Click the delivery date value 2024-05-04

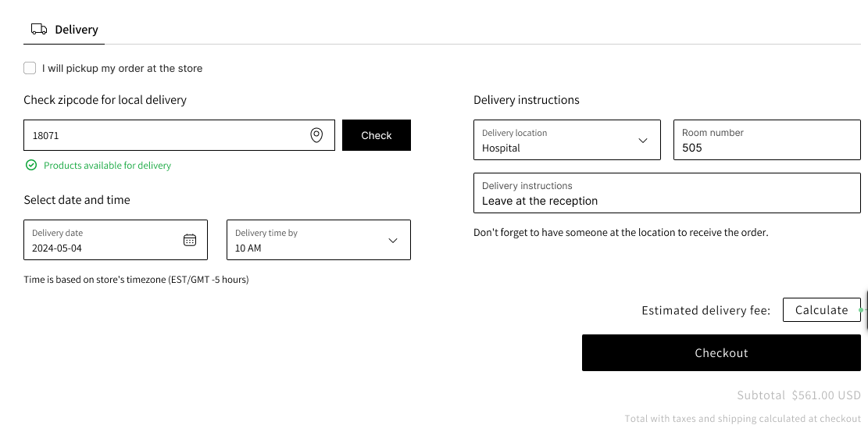(x=57, y=248)
